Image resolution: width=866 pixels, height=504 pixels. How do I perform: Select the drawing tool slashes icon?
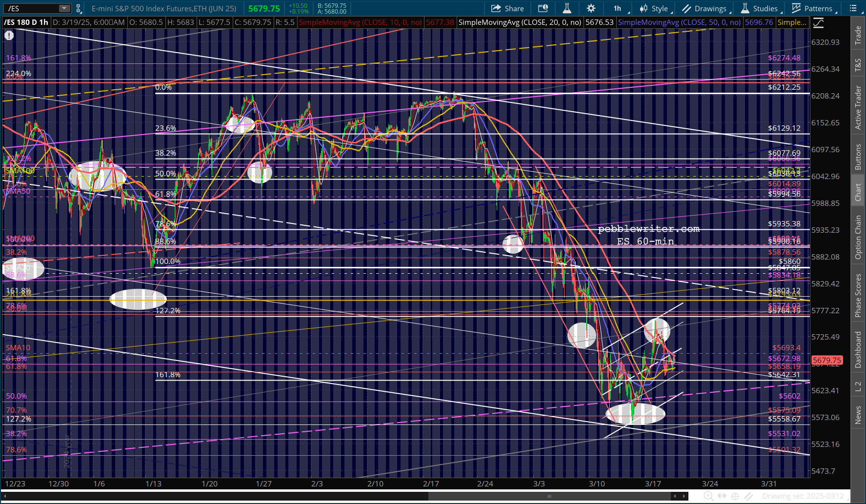pyautogui.click(x=748, y=496)
